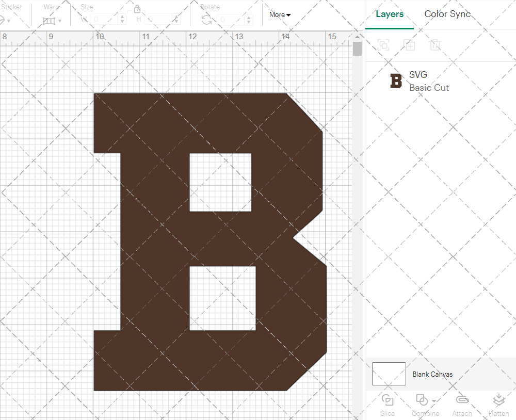The width and height of the screenshot is (516, 420).
Task: Open the Warp tool
Action: pyautogui.click(x=49, y=20)
